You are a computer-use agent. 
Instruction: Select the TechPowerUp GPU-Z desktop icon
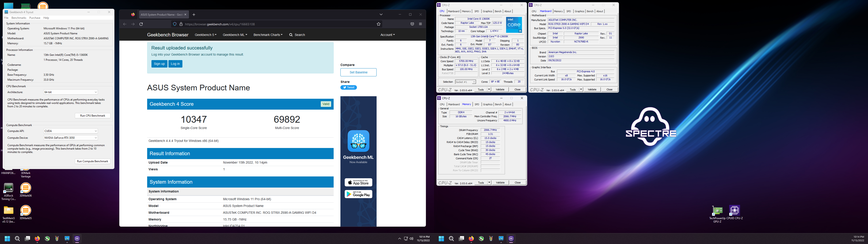717,214
